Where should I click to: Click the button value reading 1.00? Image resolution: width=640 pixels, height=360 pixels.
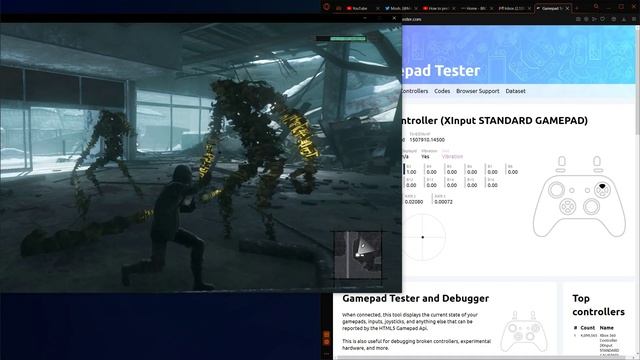[x=411, y=172]
